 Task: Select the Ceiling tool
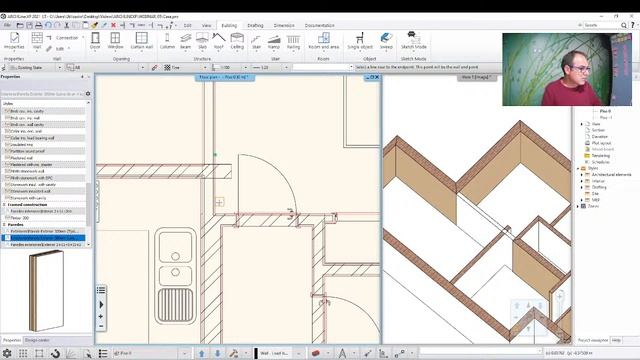pyautogui.click(x=237, y=41)
